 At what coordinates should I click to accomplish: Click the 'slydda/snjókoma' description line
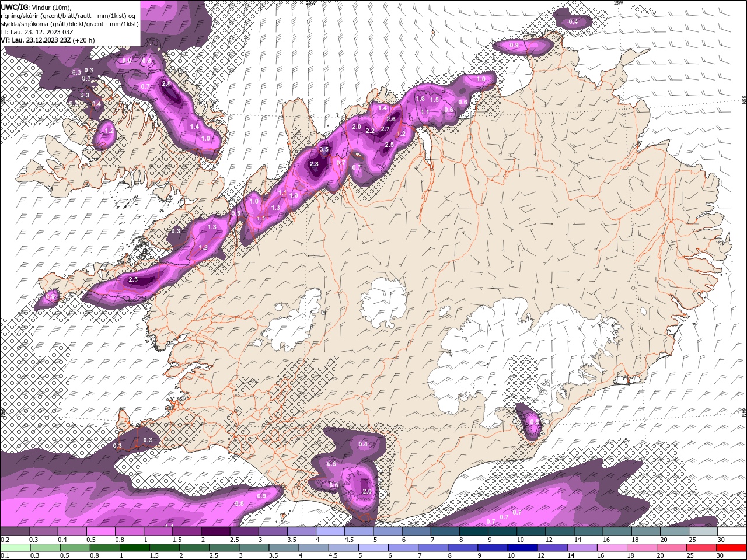(69, 24)
